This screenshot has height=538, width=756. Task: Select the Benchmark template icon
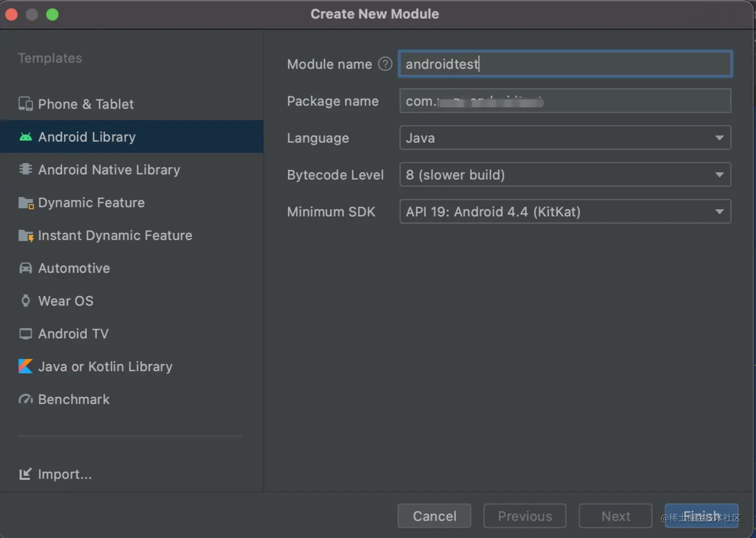tap(25, 399)
